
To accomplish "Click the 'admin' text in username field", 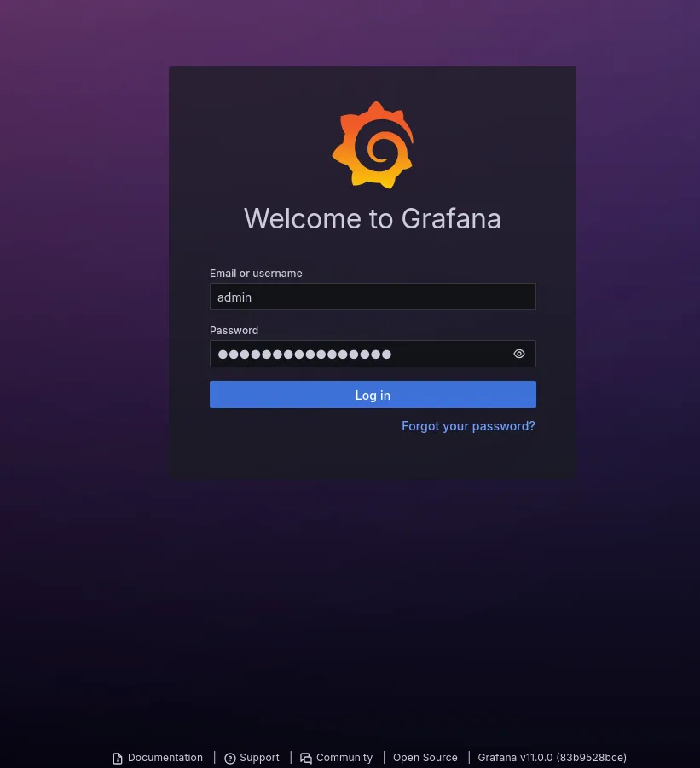I will coord(234,297).
